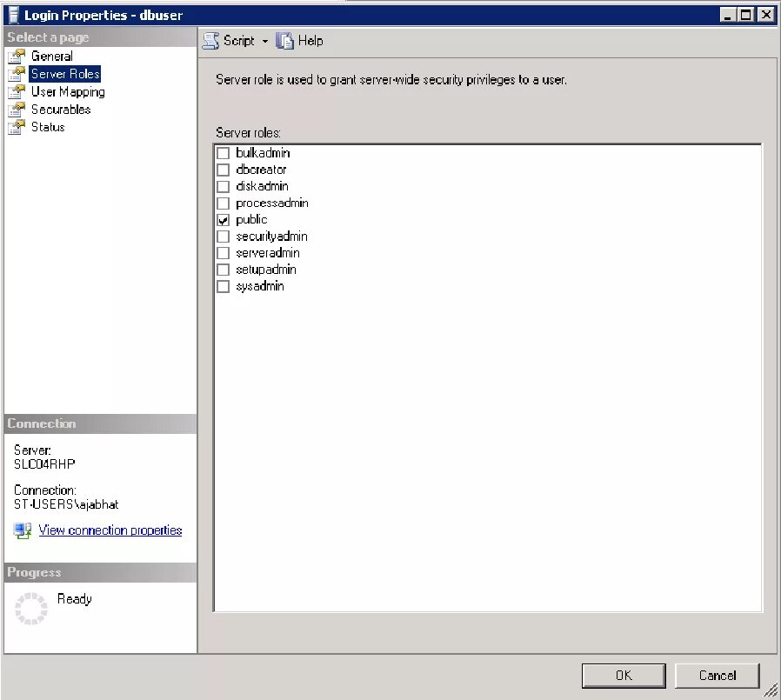Click the Script toolbar button label

point(238,41)
